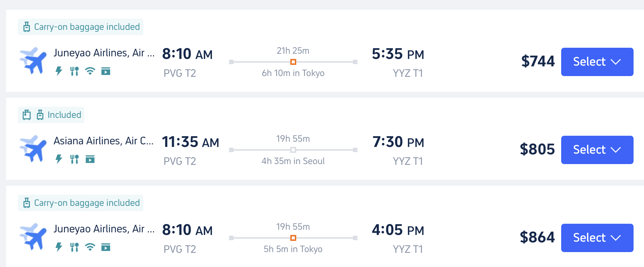Click the Carry-on baggage included badge on $744 flight
This screenshot has width=644, height=267.
click(81, 27)
